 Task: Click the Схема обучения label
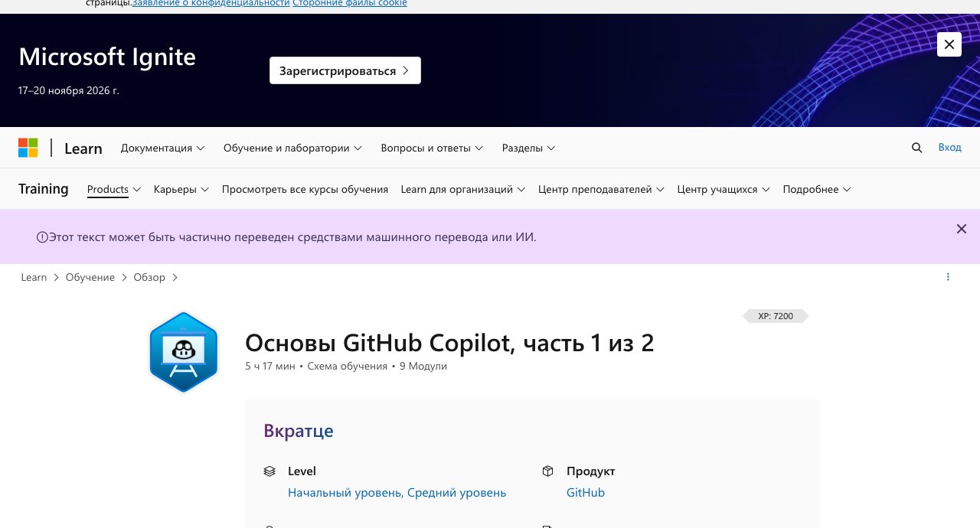(x=348, y=367)
